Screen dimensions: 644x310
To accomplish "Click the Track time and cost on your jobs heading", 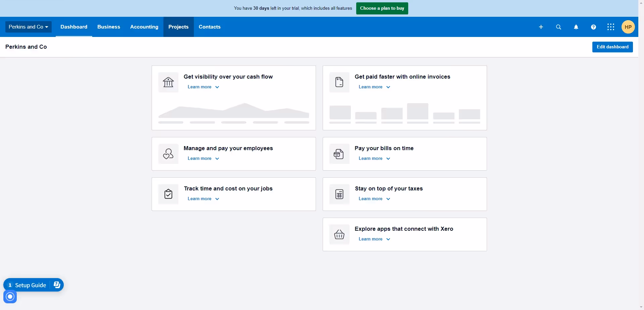I will pos(228,188).
